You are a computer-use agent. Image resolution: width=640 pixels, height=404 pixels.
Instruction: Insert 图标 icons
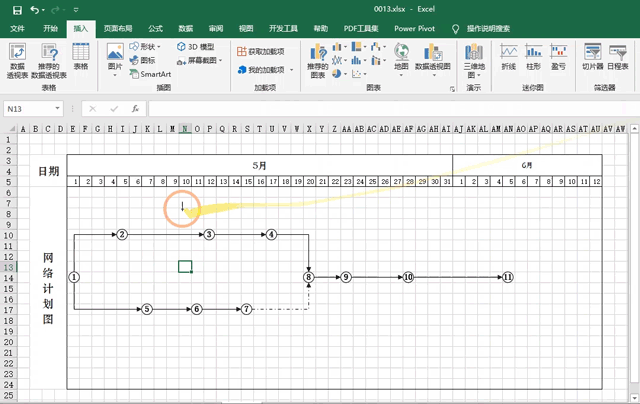point(142,60)
